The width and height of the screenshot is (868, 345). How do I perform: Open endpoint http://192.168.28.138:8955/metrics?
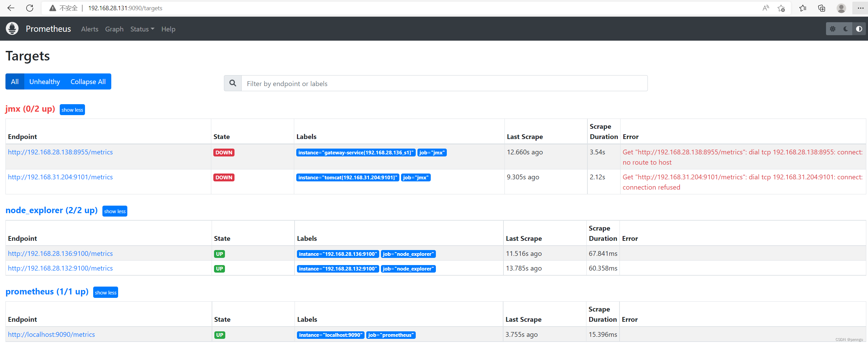[60, 152]
